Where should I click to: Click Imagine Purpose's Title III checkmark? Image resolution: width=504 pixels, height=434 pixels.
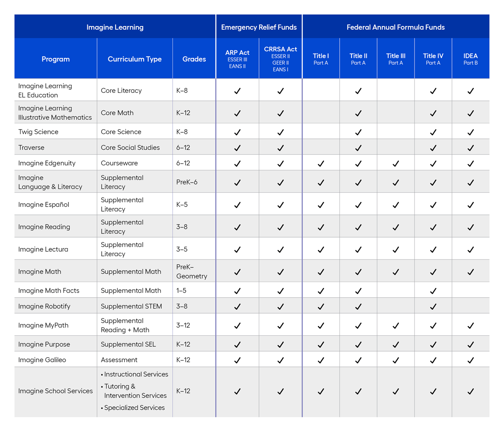tap(396, 344)
